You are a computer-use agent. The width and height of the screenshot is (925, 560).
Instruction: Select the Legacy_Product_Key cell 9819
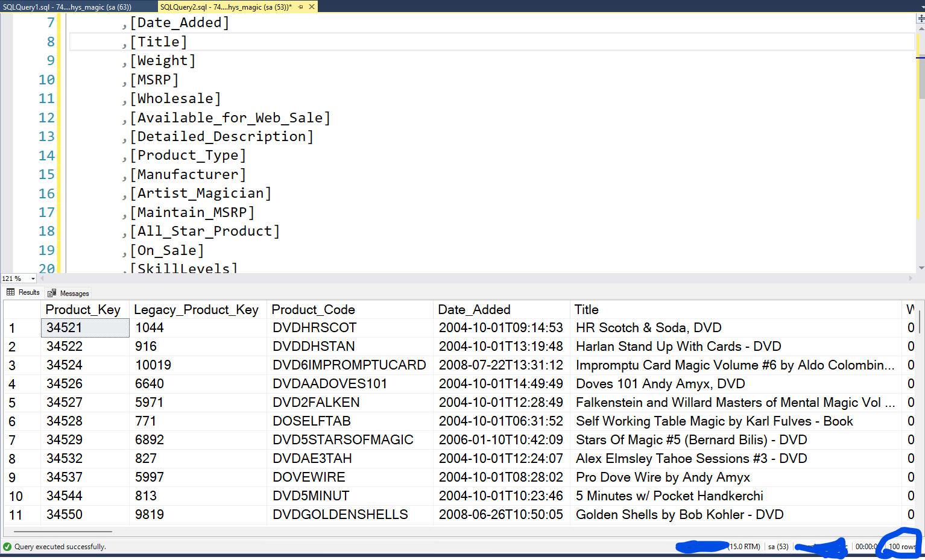coord(198,514)
